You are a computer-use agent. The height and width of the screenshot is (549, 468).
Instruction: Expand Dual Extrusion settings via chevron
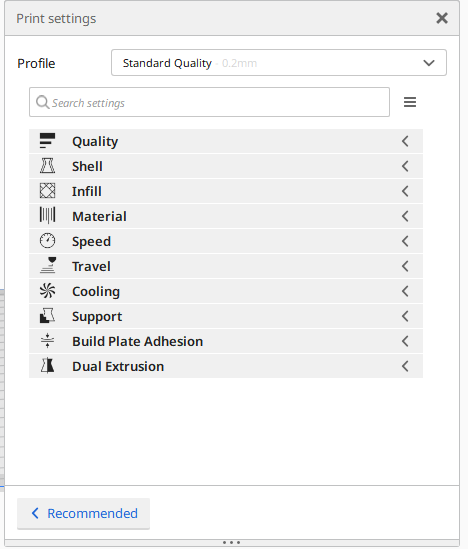point(405,366)
